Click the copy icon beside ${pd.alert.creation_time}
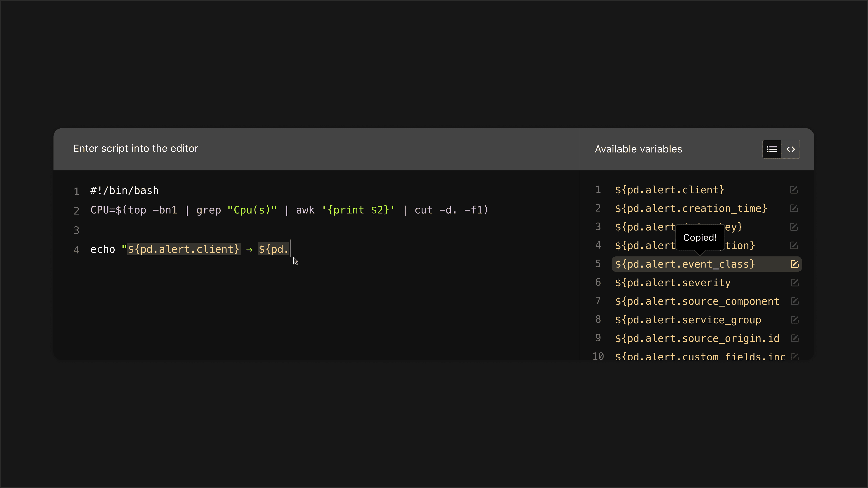 point(794,209)
